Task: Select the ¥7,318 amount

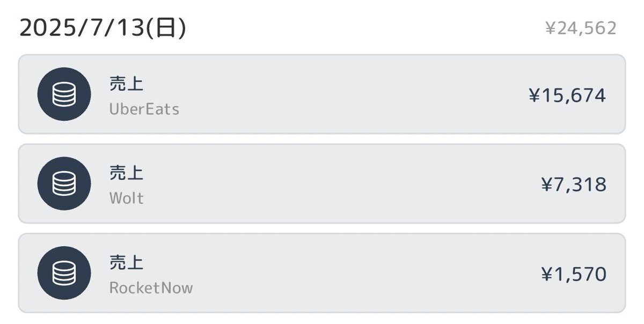Action: click(x=574, y=185)
